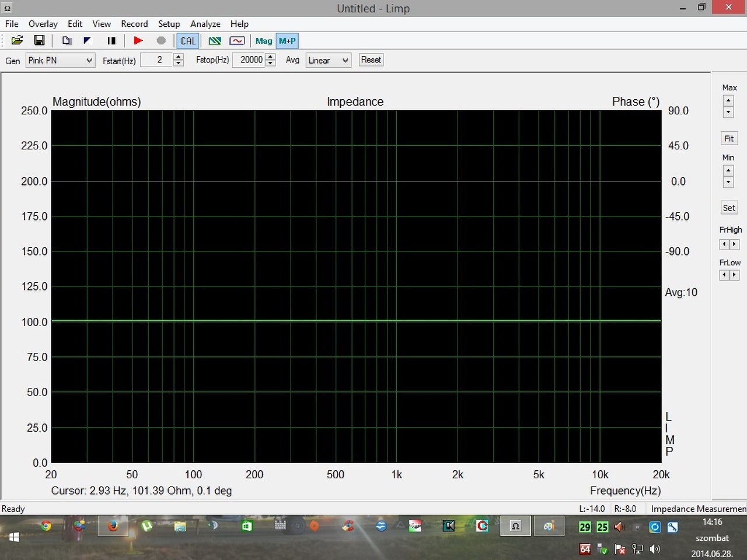The width and height of the screenshot is (747, 560).
Task: Open File Explorer from the taskbar
Action: click(180, 526)
